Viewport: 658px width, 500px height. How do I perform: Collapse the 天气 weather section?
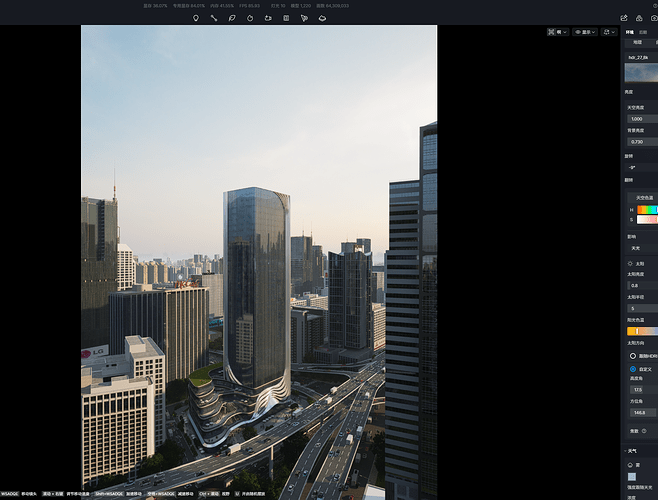(626, 451)
